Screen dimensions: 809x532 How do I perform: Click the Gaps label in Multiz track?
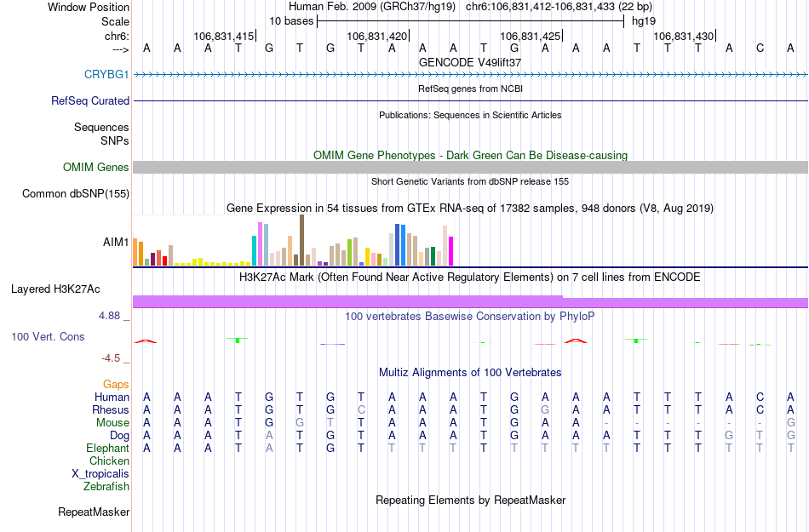pyautogui.click(x=116, y=384)
